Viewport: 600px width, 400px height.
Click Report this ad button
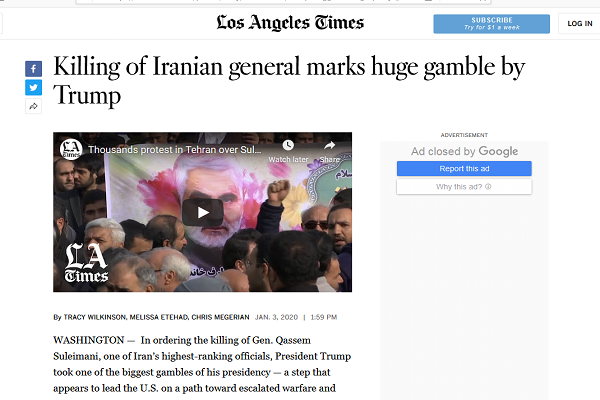[464, 168]
